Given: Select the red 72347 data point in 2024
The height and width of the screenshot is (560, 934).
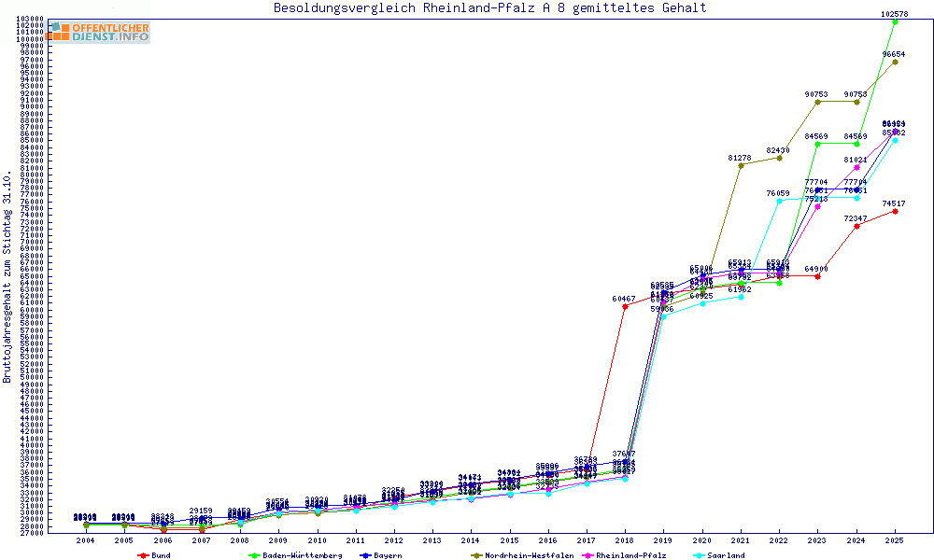Looking at the screenshot, I should (x=856, y=226).
